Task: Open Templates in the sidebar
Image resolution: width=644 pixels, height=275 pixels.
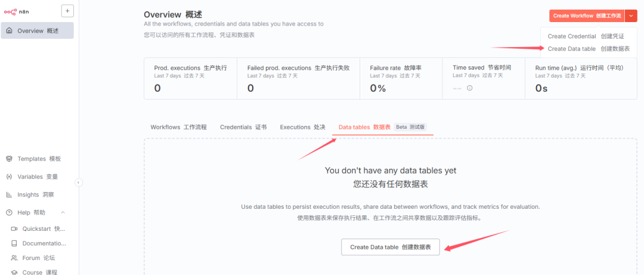Action: (x=38, y=159)
